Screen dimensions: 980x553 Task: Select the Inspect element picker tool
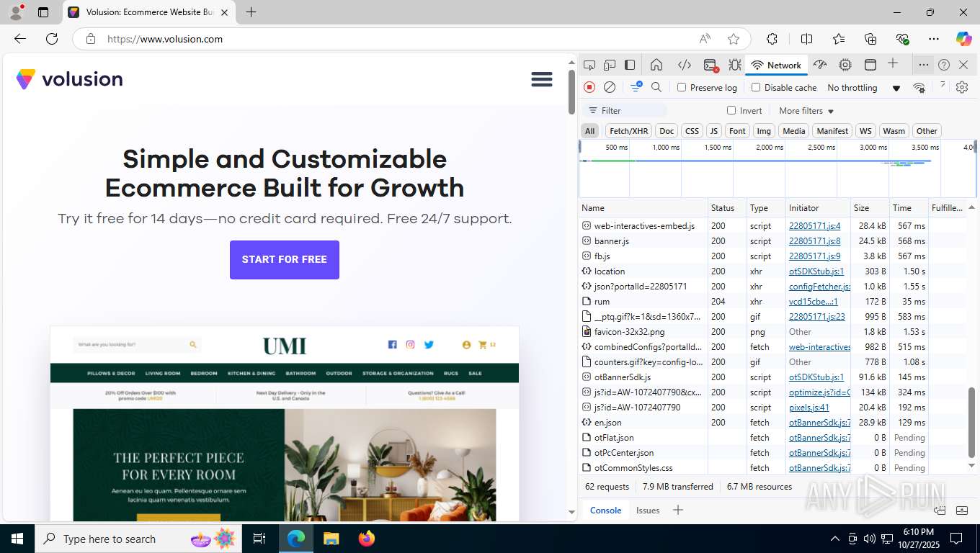[x=589, y=65]
